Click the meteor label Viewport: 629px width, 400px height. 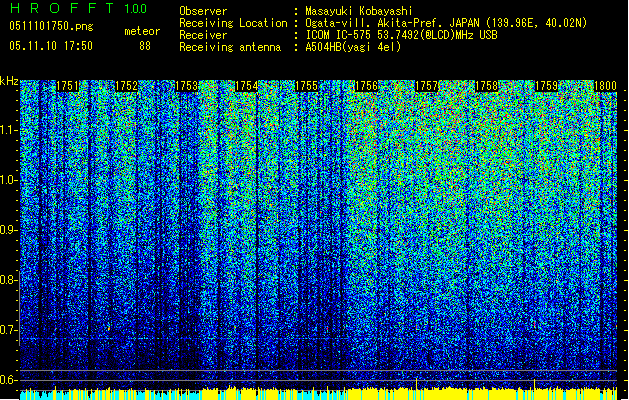(x=142, y=31)
